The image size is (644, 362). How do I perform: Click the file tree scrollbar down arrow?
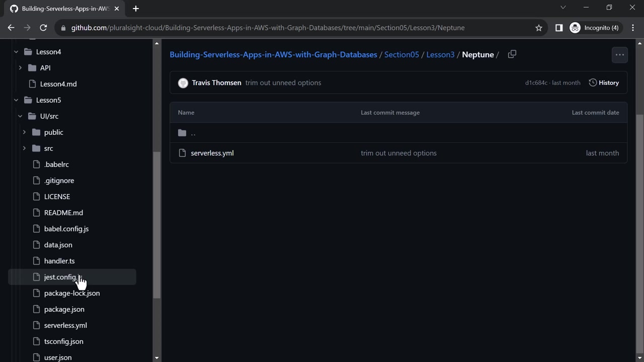[156, 358]
